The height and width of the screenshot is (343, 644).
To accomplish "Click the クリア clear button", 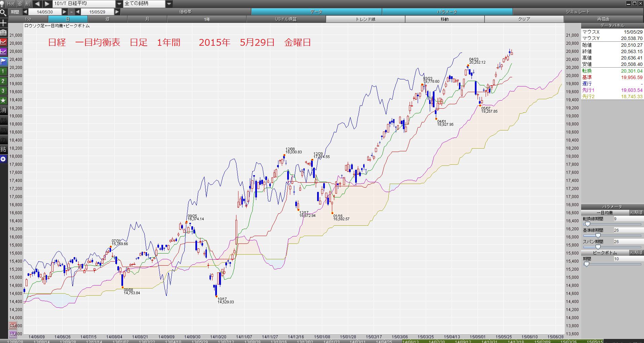I will coord(524,19).
